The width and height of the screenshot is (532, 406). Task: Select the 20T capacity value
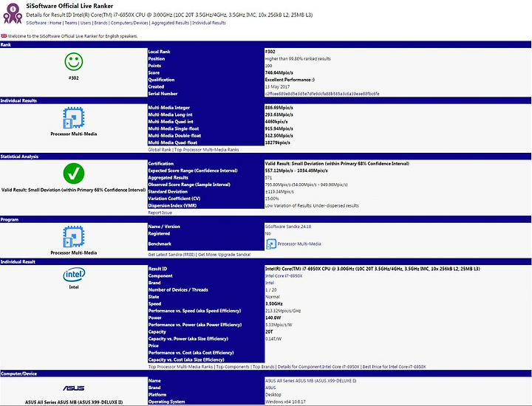tap(269, 331)
